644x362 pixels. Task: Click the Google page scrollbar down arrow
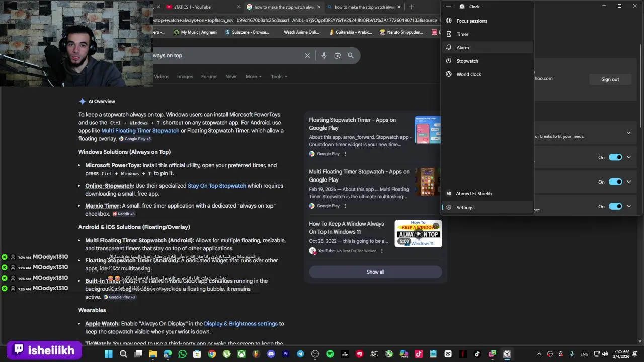[x=640, y=341]
